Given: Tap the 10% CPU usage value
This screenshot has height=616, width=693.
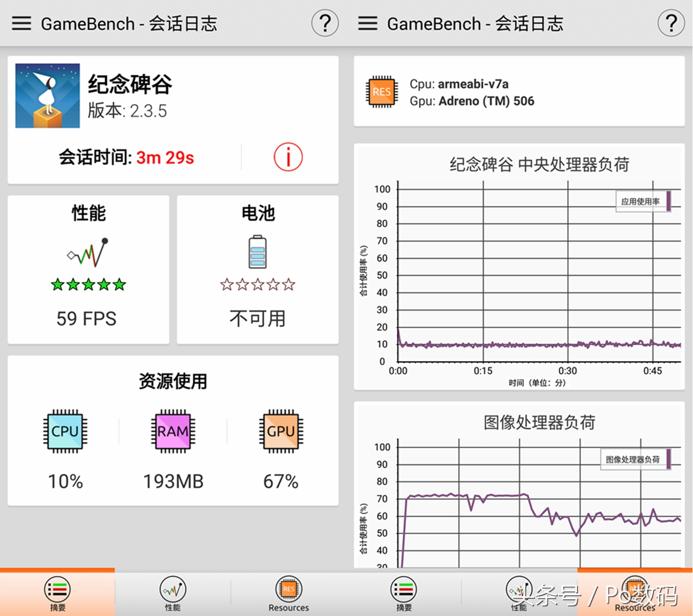Looking at the screenshot, I should coord(66,482).
